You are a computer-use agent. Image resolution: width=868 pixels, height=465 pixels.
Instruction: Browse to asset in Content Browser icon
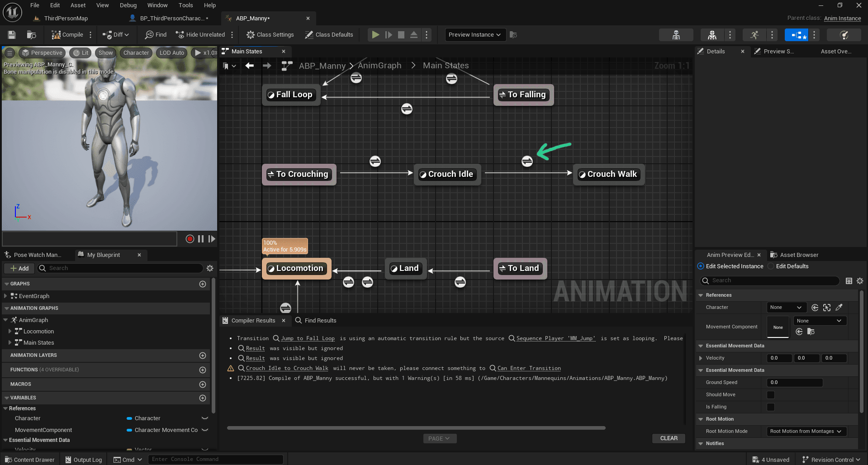[31, 35]
